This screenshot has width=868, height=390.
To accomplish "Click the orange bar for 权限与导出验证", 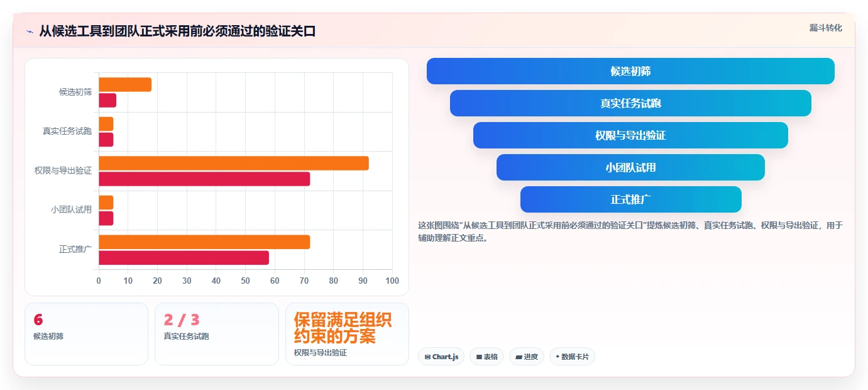I will click(x=234, y=163).
